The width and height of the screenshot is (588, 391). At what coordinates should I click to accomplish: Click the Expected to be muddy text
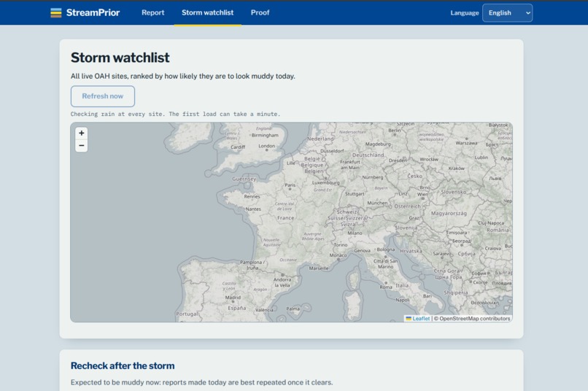click(x=202, y=382)
